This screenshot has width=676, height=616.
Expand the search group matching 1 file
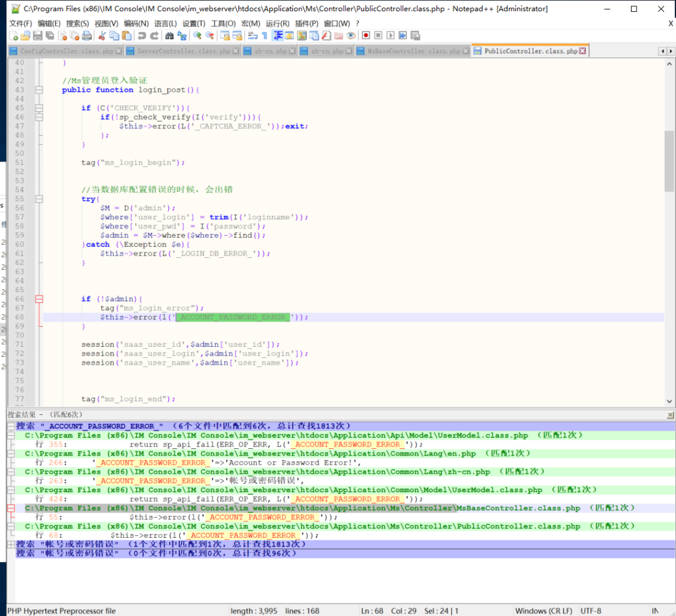pyautogui.click(x=11, y=545)
